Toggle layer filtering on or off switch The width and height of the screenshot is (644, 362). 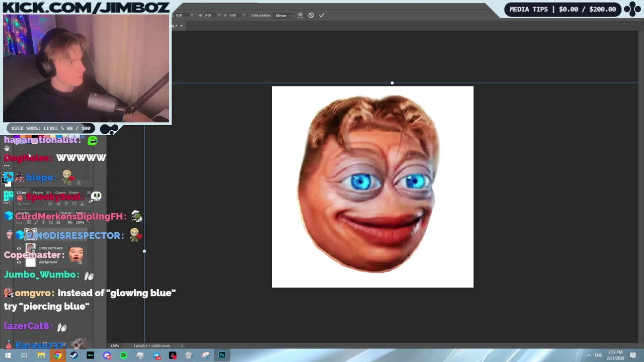[90, 202]
